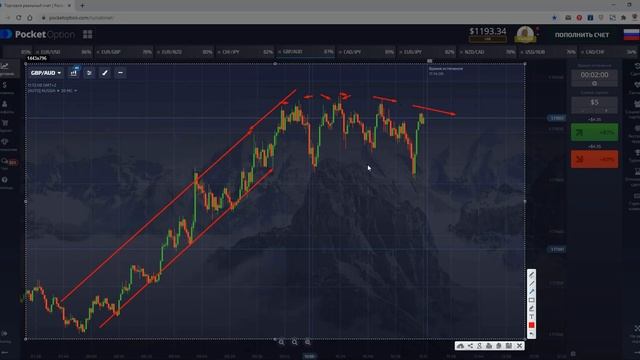Open the drawing tools pencil icon
The height and width of the screenshot is (360, 640).
(x=105, y=73)
